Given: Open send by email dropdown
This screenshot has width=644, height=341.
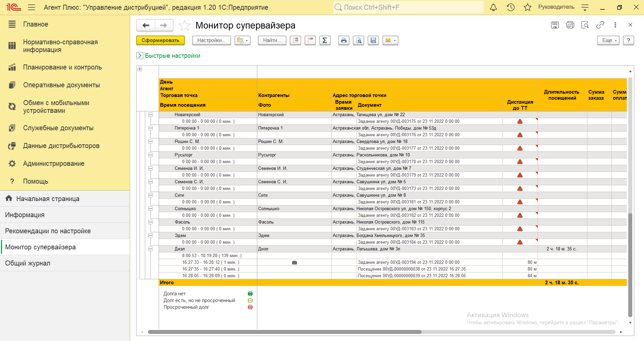Looking at the screenshot, I should [390, 40].
